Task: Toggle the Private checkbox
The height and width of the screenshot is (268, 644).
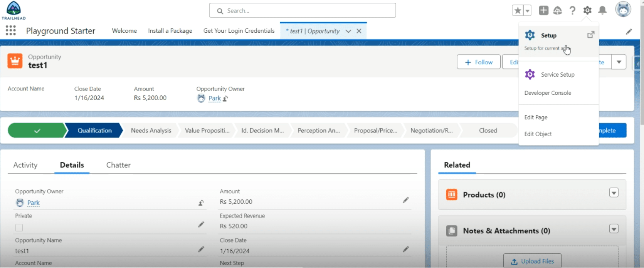Action: tap(19, 228)
